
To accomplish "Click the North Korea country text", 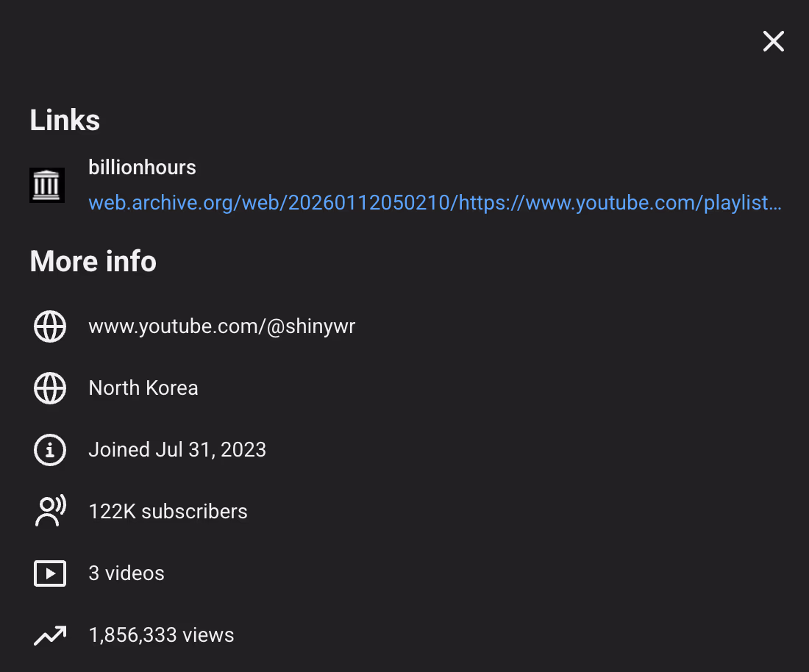I will click(x=143, y=388).
